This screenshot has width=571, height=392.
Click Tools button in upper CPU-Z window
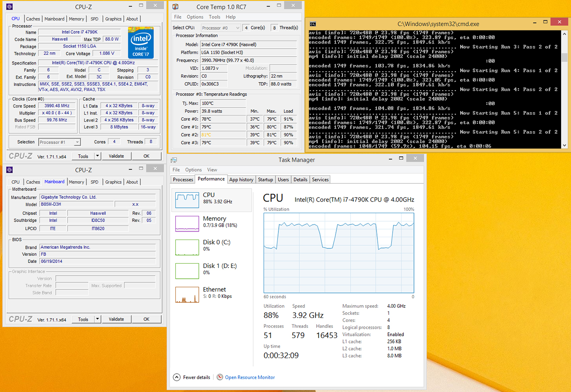(83, 156)
